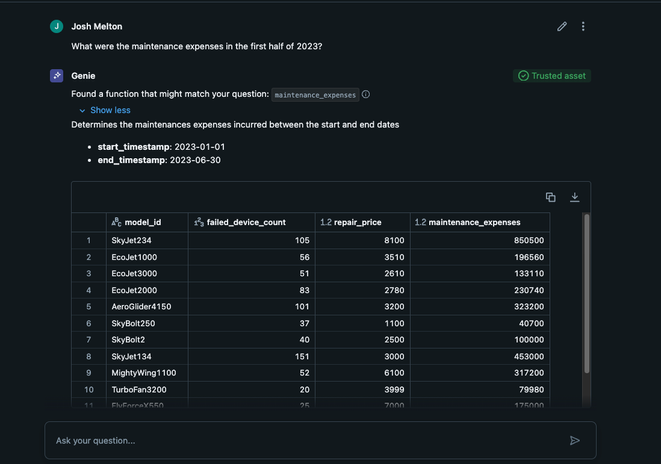
Task: Sort by the model_id column header
Action: click(x=143, y=222)
